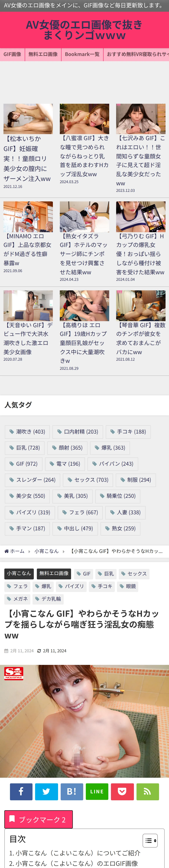Save the page to Pocket
Screen dimensions: 169x868
(122, 791)
